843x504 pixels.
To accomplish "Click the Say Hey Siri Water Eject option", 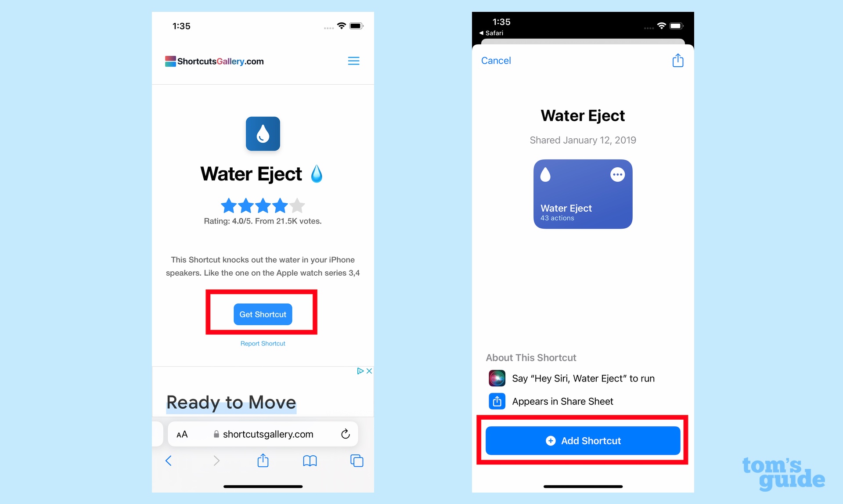I will (x=585, y=378).
